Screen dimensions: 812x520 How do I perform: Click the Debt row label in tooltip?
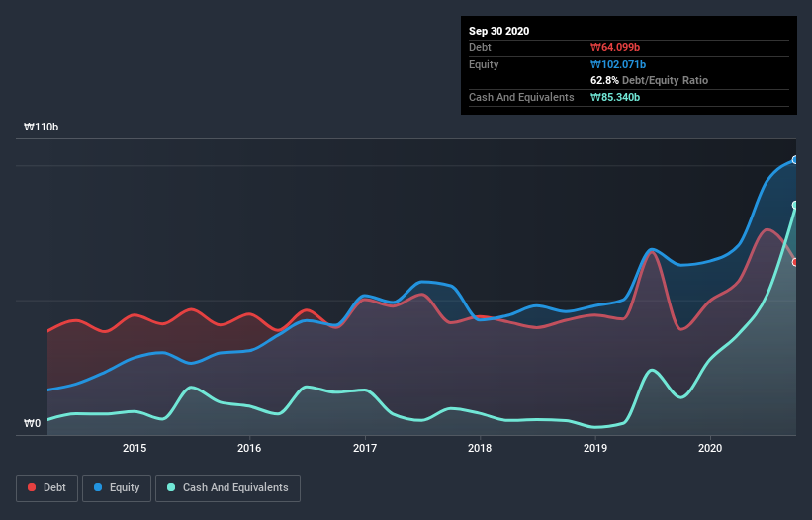coord(480,47)
